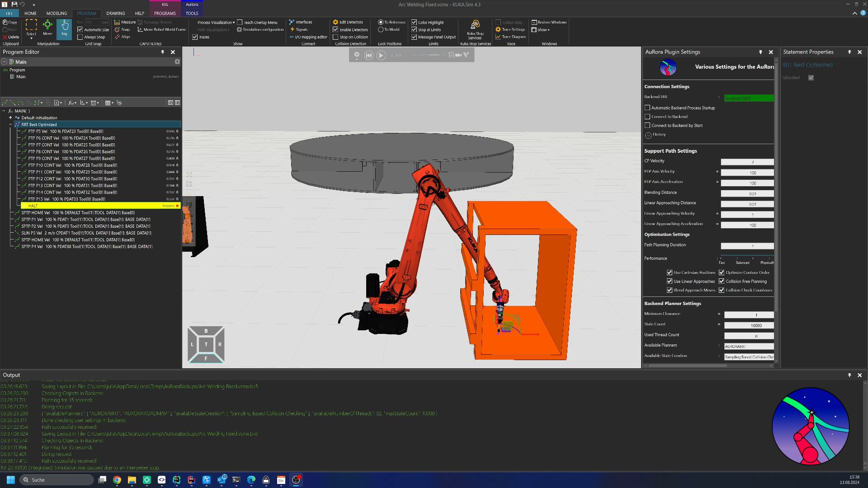This screenshot has width=868, height=488.
Task: Open Available State Creation dropdown
Action: 749,357
